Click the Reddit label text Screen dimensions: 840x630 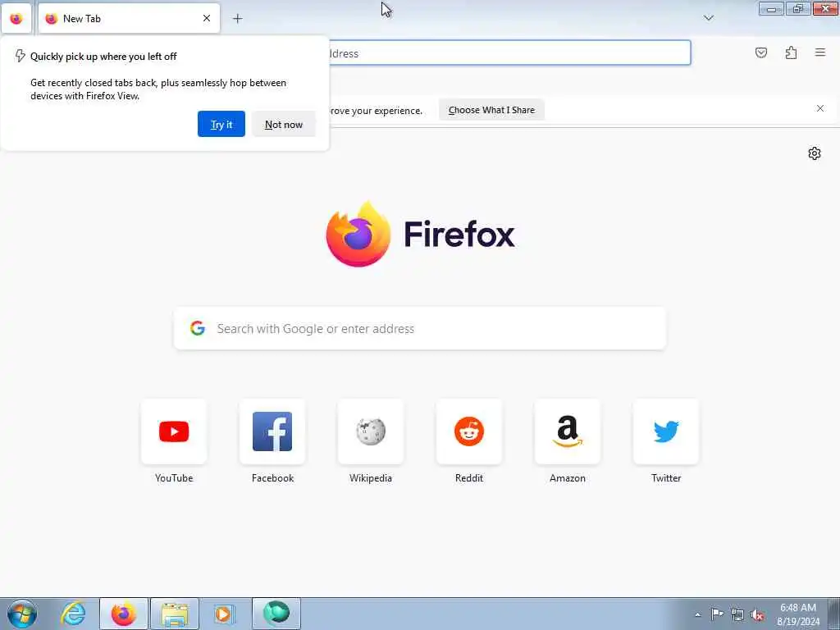(468, 478)
